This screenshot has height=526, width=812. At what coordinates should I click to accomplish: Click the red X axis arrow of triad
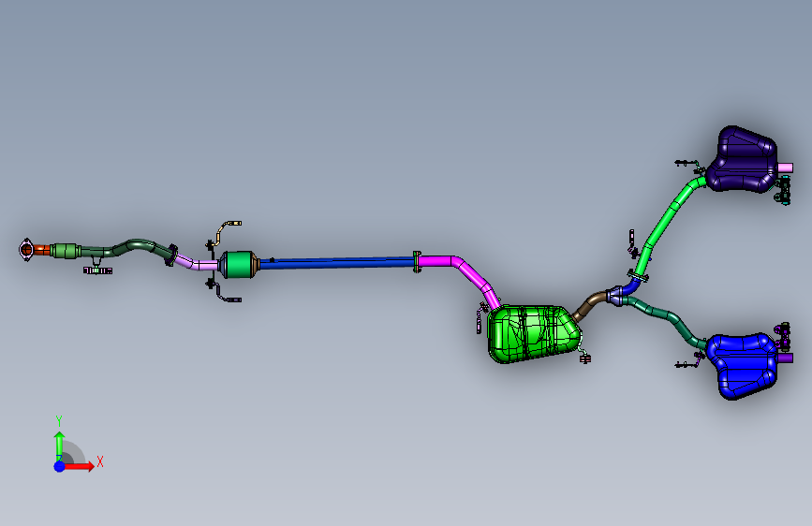79,466
